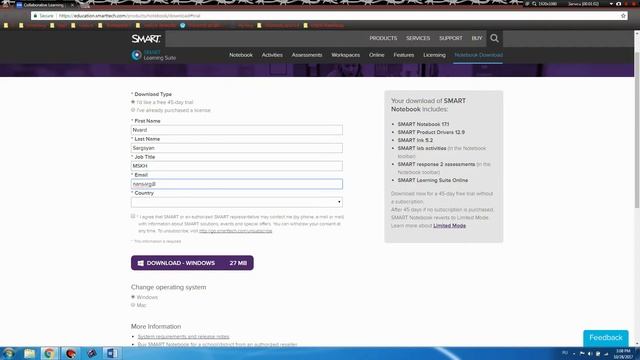Select the Collaborative Learning browser tab
The image size is (640, 360).
coord(45,5)
